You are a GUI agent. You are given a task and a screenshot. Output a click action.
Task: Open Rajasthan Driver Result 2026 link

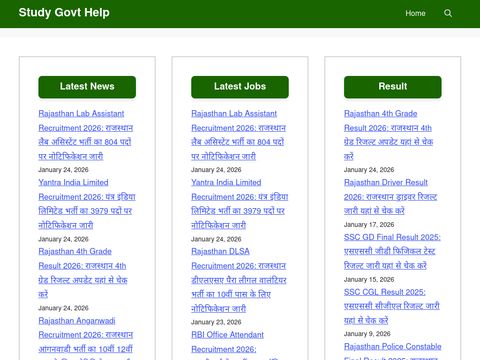click(x=390, y=197)
